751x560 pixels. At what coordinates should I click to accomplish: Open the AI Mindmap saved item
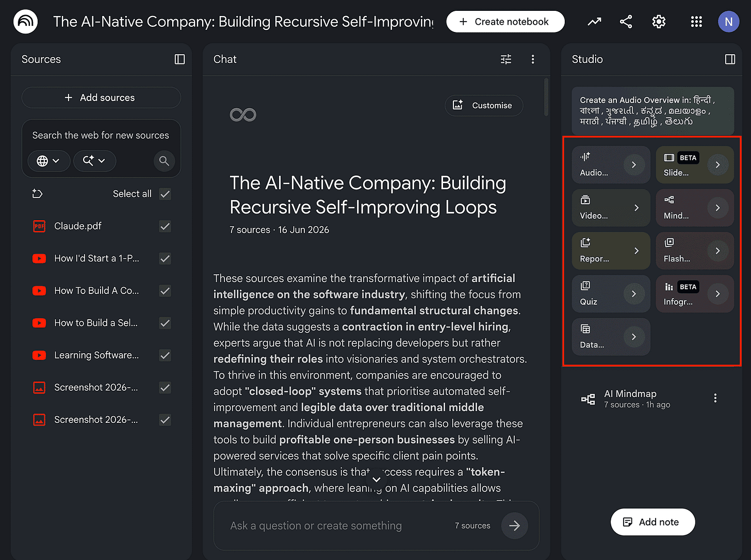(x=638, y=399)
